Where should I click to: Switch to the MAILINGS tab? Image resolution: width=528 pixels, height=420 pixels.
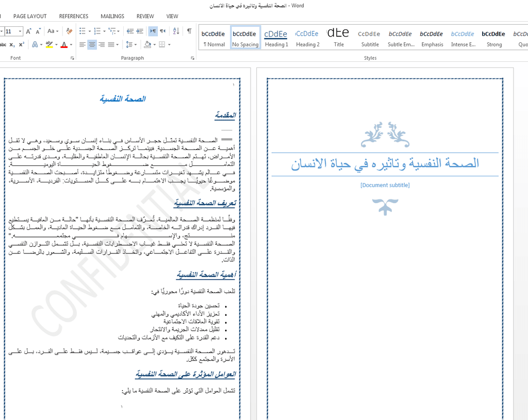(x=112, y=16)
